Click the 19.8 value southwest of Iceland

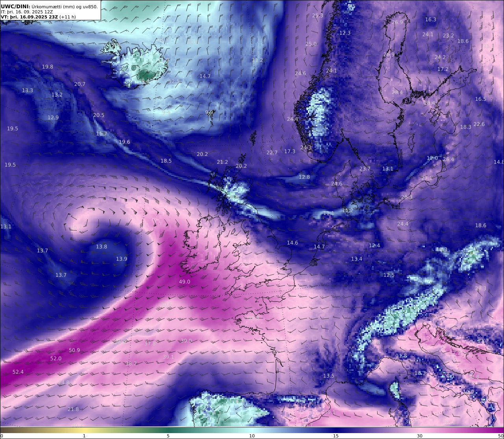pos(48,67)
